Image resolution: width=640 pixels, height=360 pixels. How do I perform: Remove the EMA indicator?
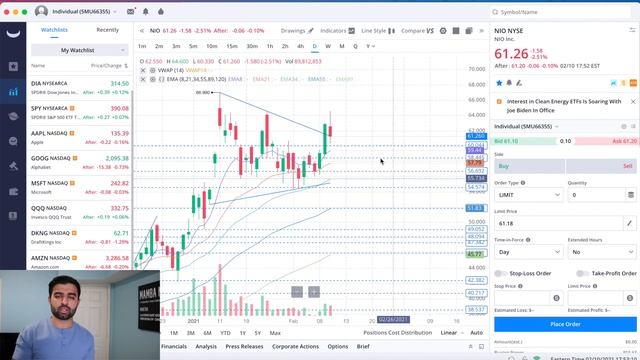[143, 79]
